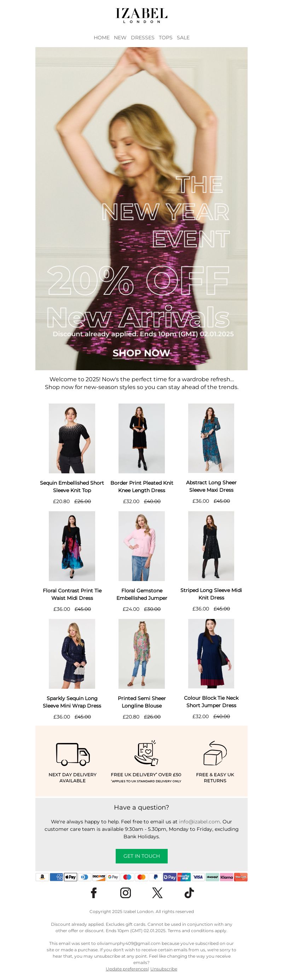Click the SHOP NOW banner button
The image size is (283, 980).
[x=141, y=353]
